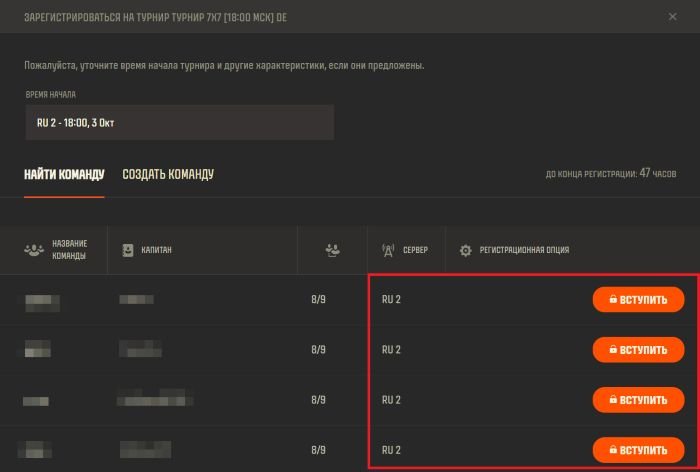700x472 pixels.
Task: Sort by Название команды column header
Action: click(x=70, y=250)
